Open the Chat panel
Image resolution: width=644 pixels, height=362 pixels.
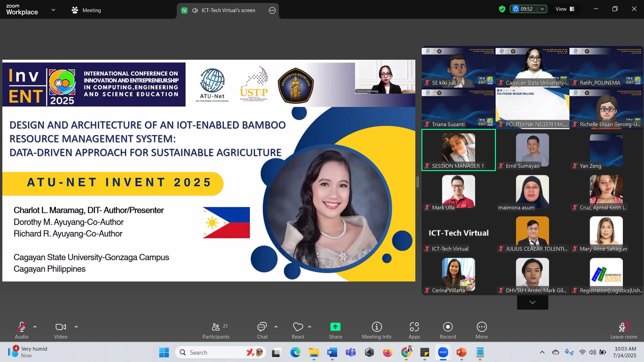262,330
